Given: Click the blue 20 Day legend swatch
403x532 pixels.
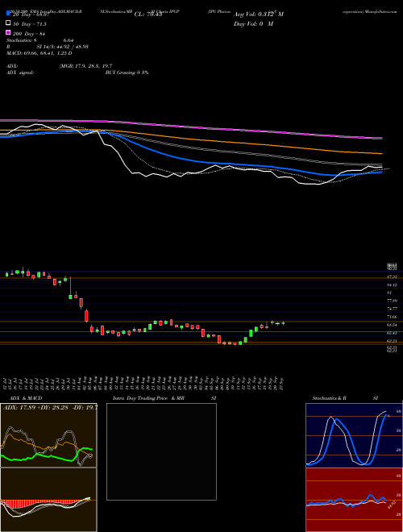Looking at the screenshot, I should (8, 14).
